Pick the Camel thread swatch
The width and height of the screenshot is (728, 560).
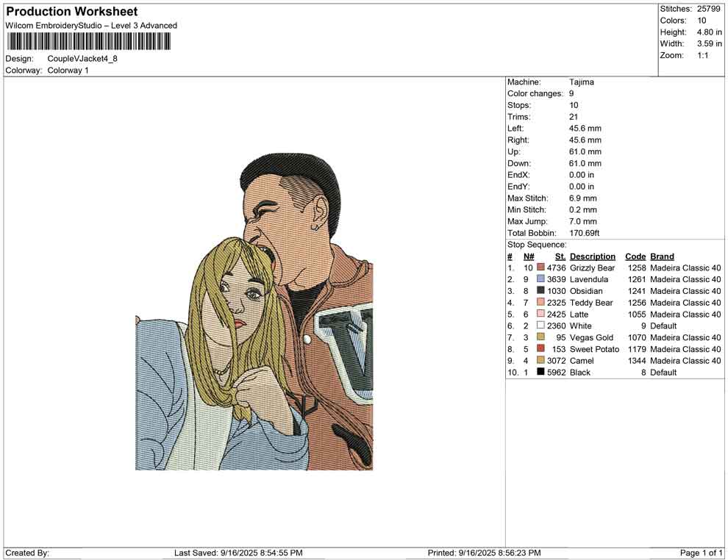click(540, 361)
